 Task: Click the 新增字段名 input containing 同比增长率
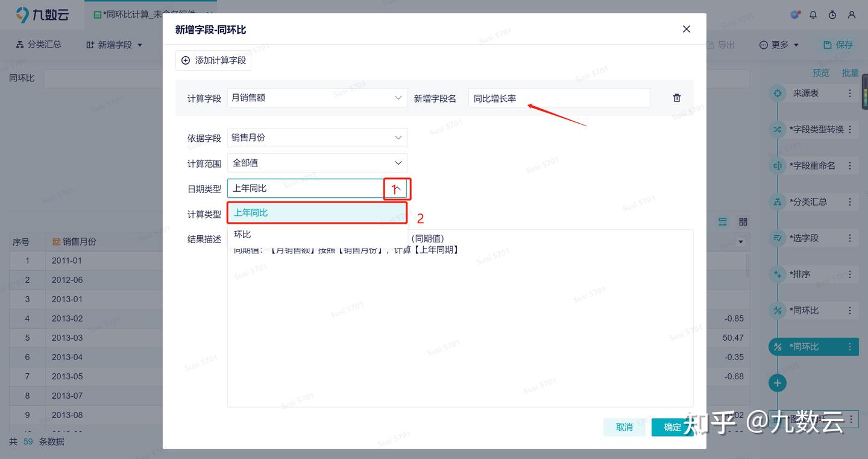(558, 97)
